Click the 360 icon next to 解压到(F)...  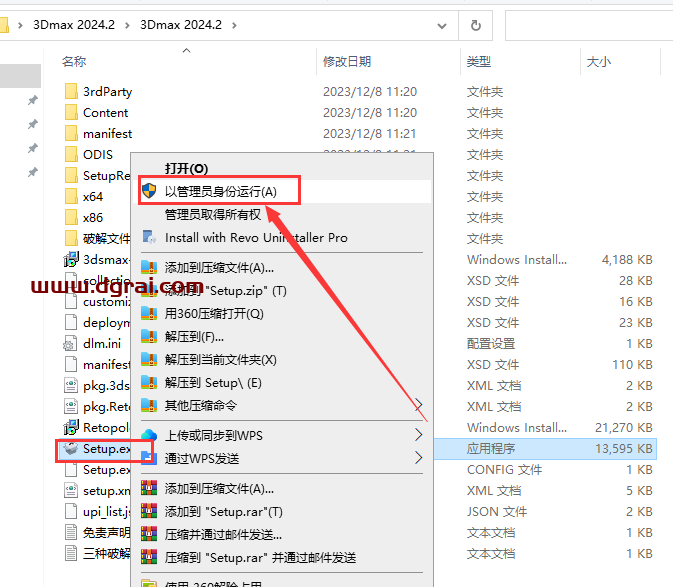click(x=149, y=337)
